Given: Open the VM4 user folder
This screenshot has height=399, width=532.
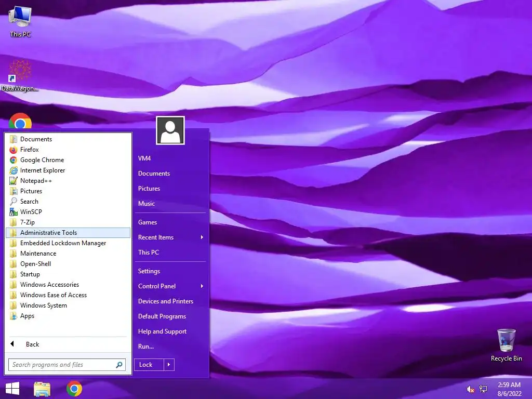Looking at the screenshot, I should click(x=170, y=158).
